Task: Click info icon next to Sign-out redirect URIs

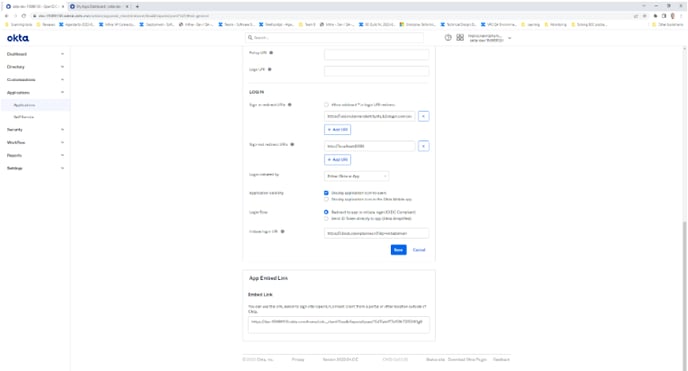Action: pos(292,144)
